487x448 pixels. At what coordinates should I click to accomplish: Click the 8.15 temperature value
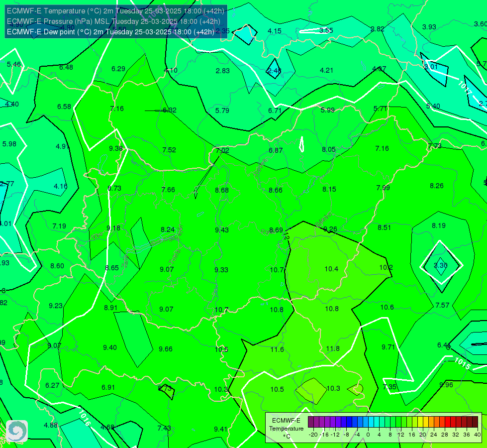(x=329, y=189)
